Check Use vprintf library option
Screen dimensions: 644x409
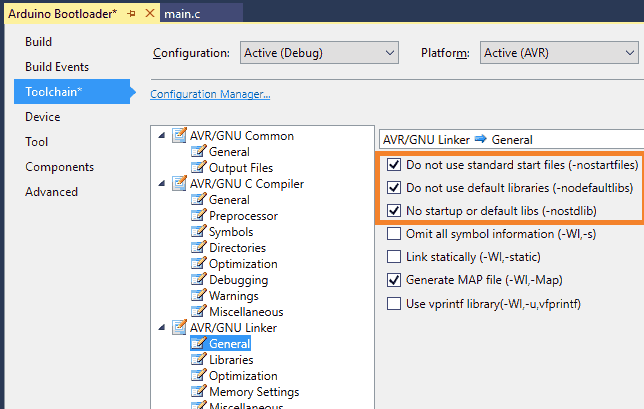point(394,303)
